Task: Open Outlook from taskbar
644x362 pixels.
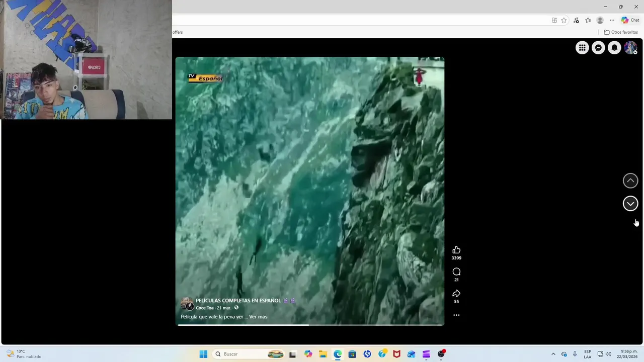Action: [412, 354]
